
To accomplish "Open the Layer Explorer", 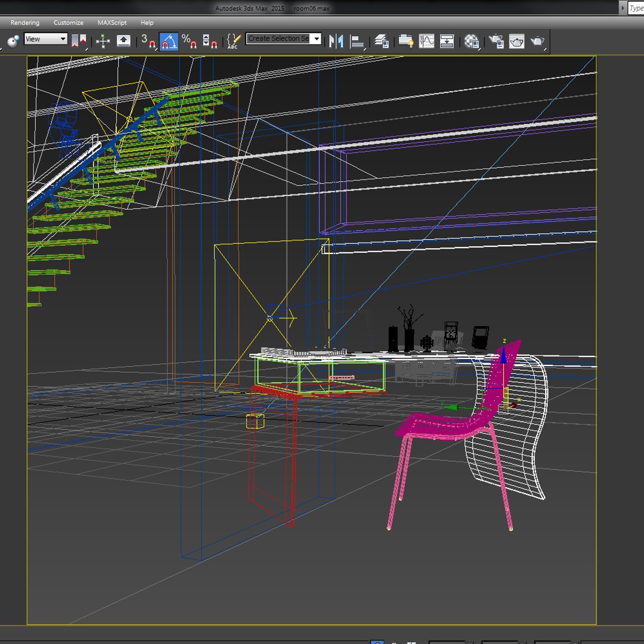I will pyautogui.click(x=382, y=41).
